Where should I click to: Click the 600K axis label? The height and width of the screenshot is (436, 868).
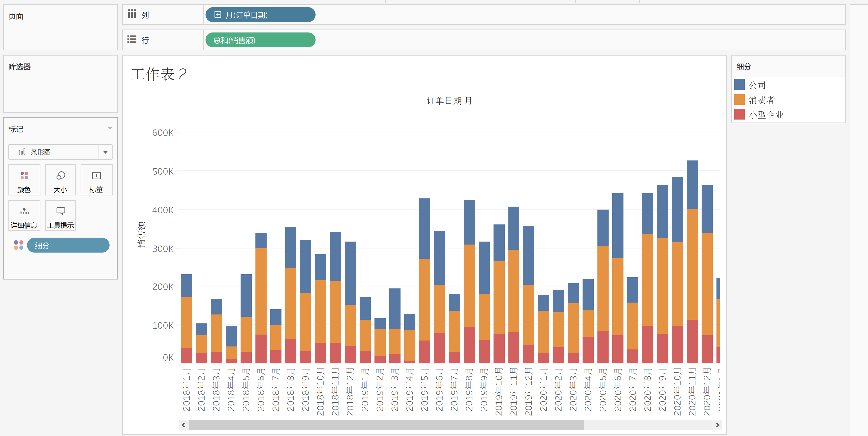[163, 133]
